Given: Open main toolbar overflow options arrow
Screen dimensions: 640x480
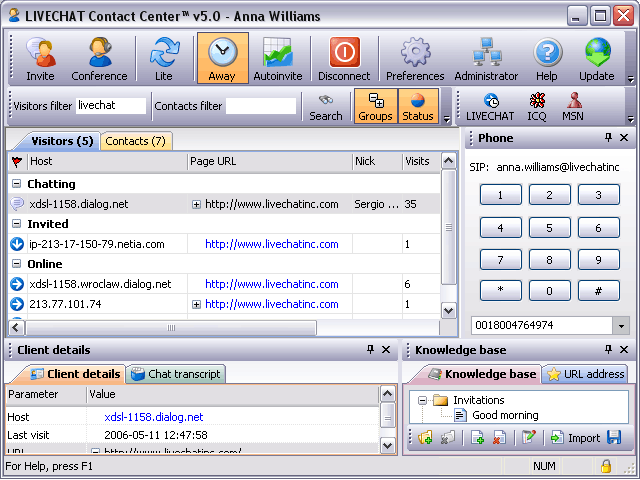Looking at the screenshot, I should pyautogui.click(x=631, y=79).
